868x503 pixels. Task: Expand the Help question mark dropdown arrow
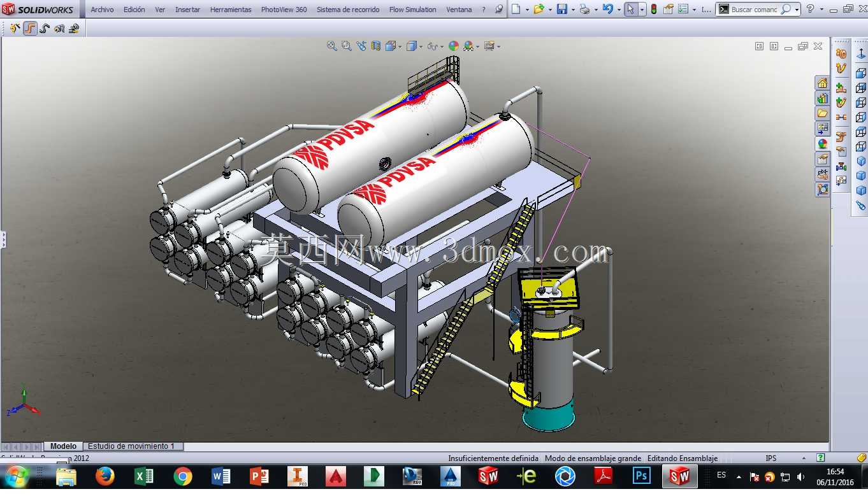(821, 10)
